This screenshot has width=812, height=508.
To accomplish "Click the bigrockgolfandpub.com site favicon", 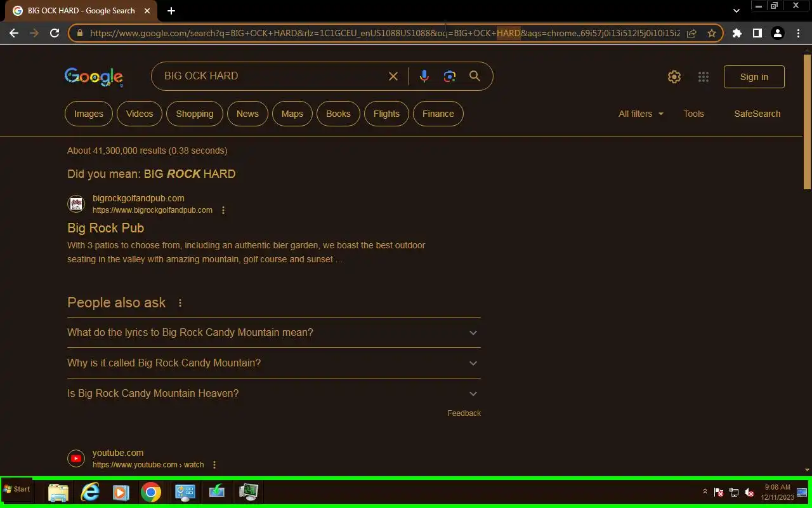I will [76, 204].
